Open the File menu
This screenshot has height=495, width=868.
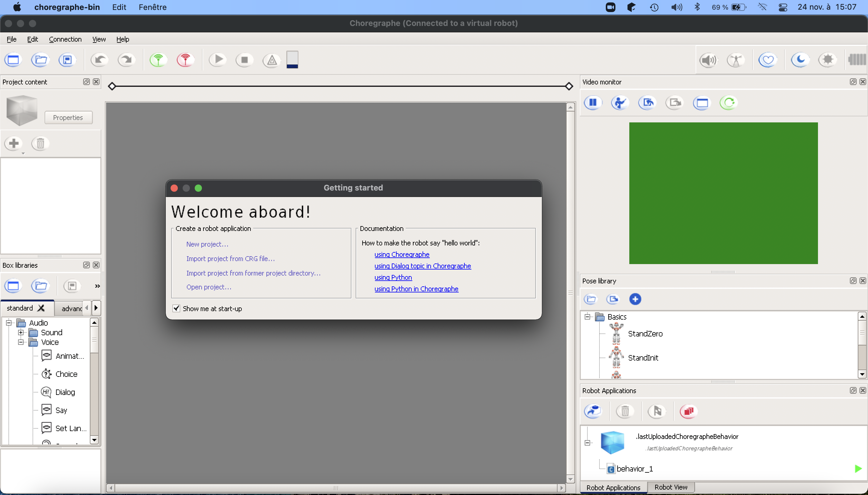(x=11, y=39)
